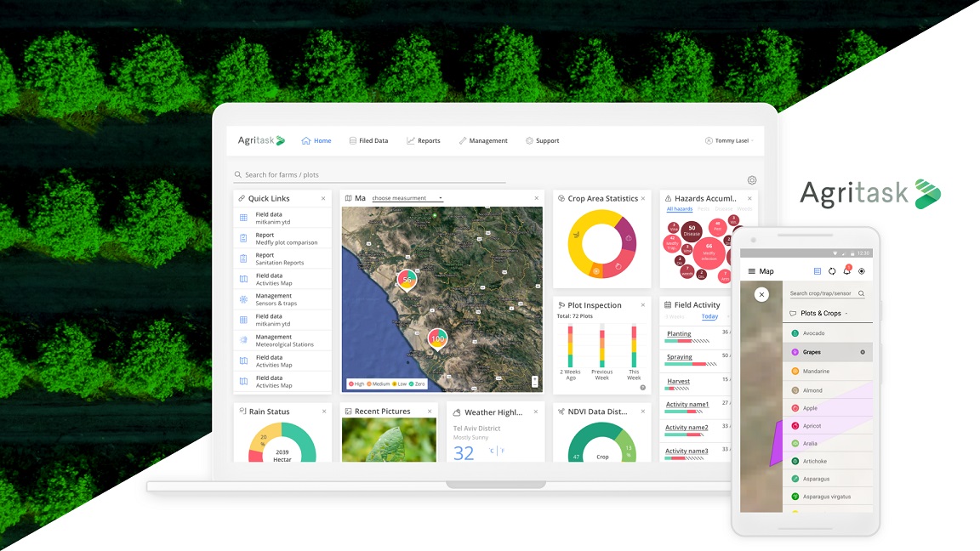Open the hamburger menu next to Map
This screenshot has height=551, width=980.
[752, 270]
